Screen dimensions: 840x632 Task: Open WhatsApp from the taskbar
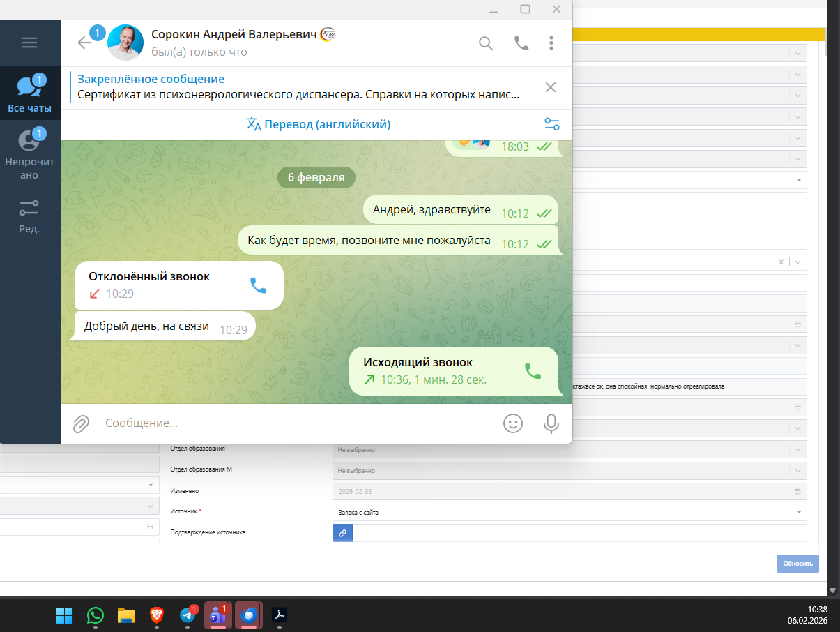click(95, 615)
